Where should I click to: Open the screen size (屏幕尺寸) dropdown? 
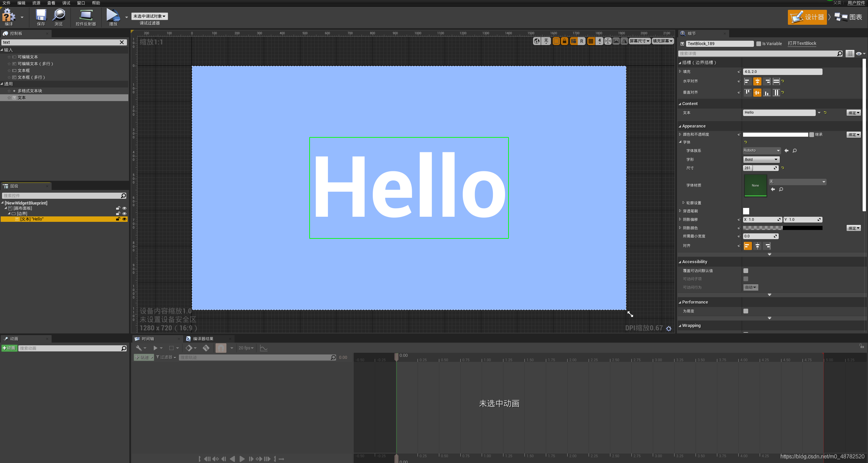point(640,41)
